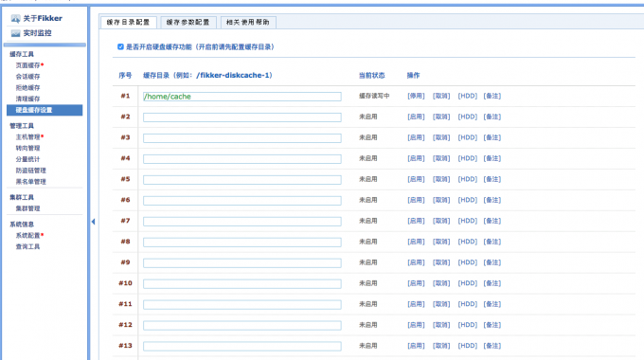Focus the /home/cache directory input field
Image resolution: width=644 pixels, height=360 pixels.
241,97
